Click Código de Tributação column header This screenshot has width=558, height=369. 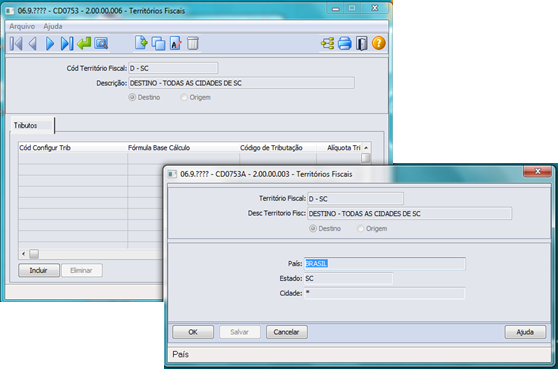point(278,148)
